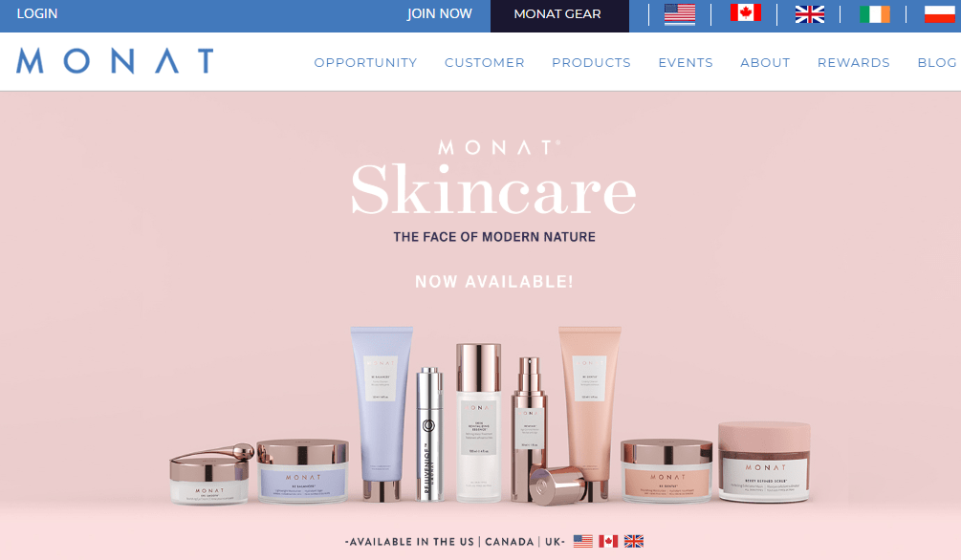The width and height of the screenshot is (961, 560).
Task: Expand the ABOUT menu
Action: point(765,62)
